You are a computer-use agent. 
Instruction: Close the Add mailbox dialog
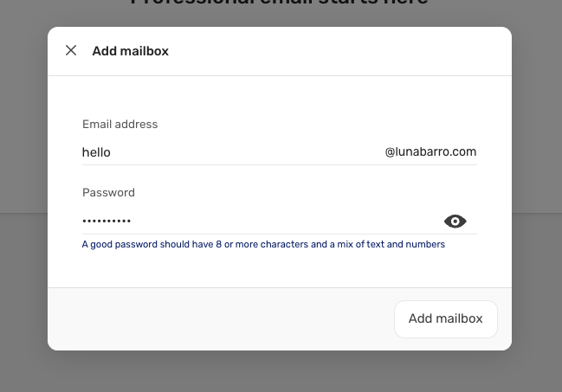71,50
